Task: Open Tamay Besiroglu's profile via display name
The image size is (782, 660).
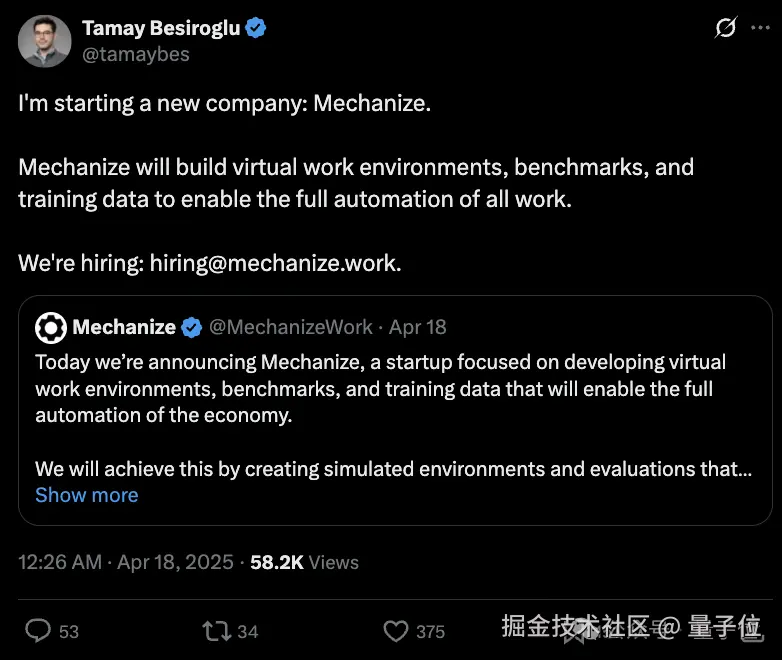Action: (x=160, y=28)
